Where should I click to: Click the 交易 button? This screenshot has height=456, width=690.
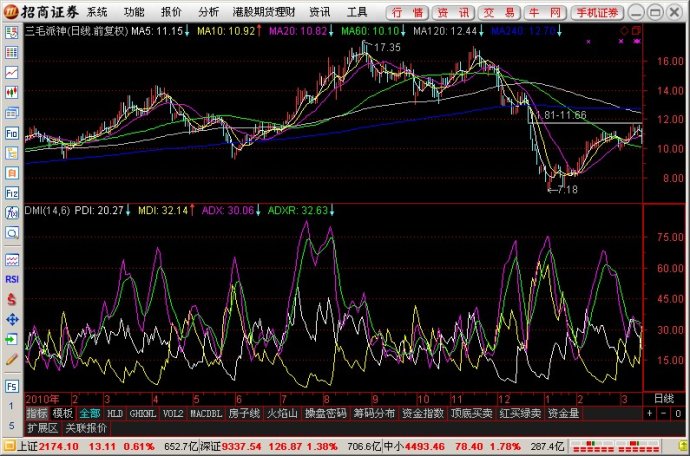pyautogui.click(x=499, y=13)
